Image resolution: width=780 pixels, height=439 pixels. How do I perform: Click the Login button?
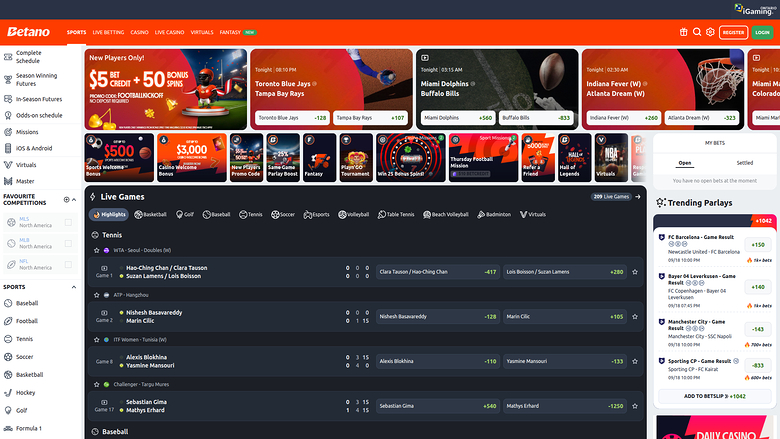762,32
